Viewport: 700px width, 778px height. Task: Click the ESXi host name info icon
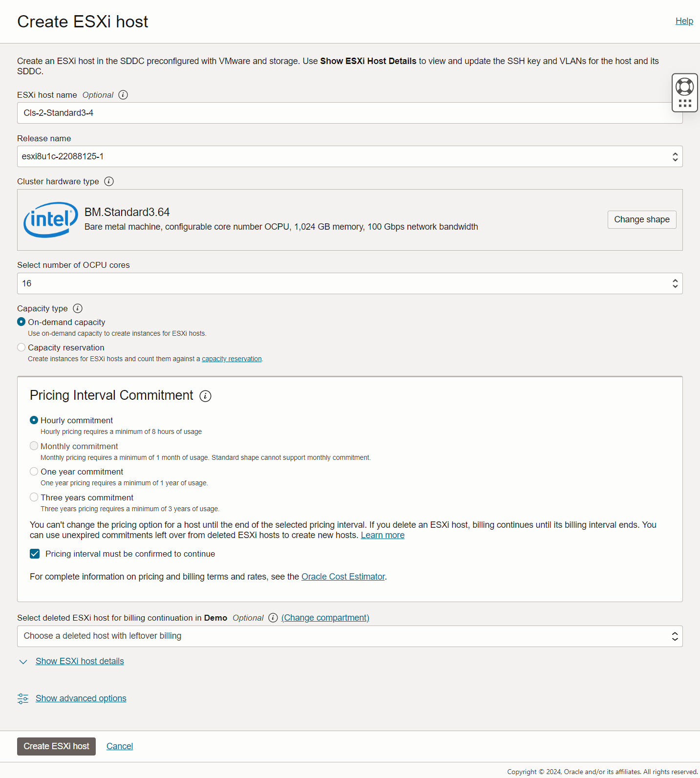123,95
